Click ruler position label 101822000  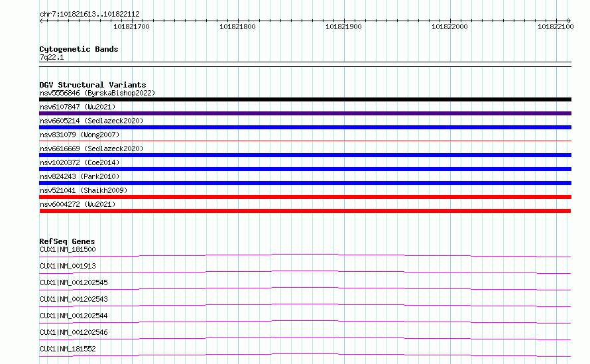pos(449,27)
